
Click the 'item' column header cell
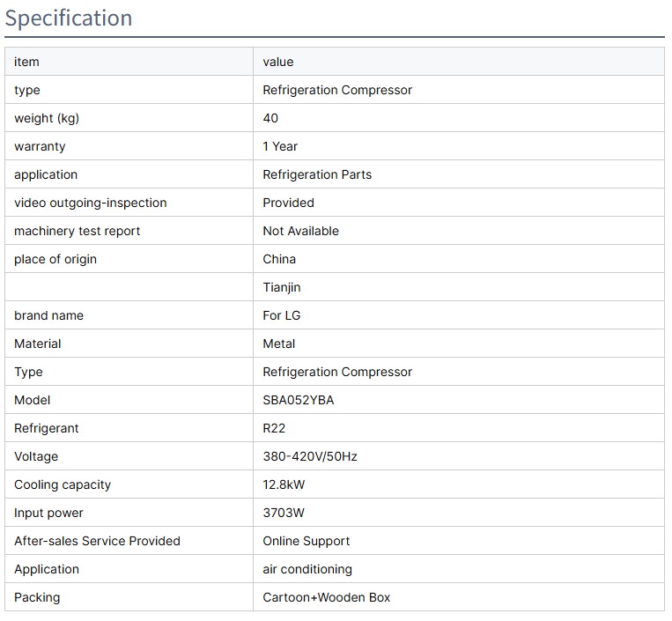tap(26, 62)
